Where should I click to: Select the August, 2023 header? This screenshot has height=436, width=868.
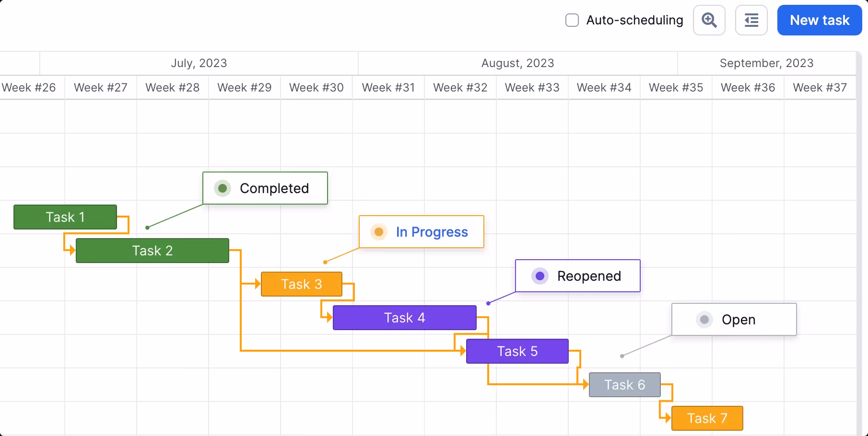click(517, 63)
